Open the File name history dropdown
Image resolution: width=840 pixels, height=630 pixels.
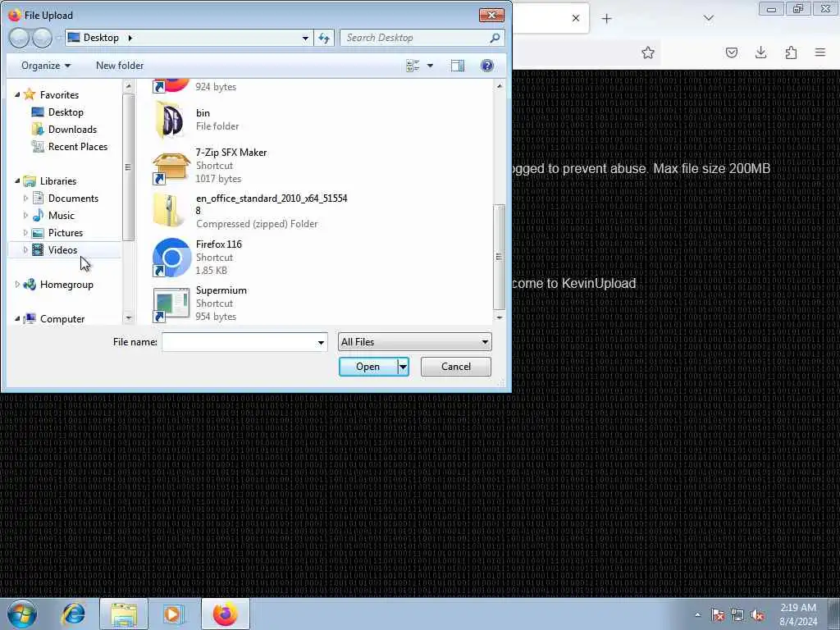coord(321,342)
